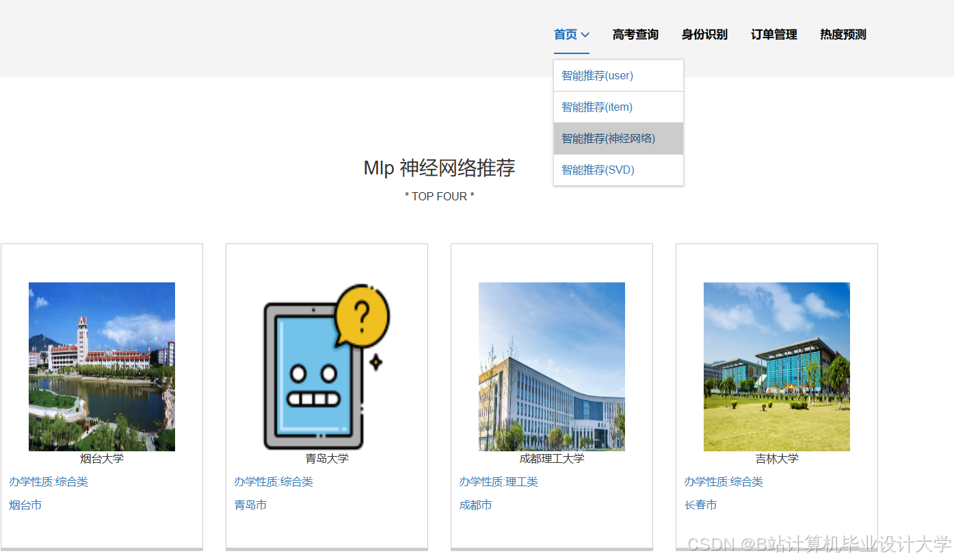Click the 烟台大学 campus photo
The height and width of the screenshot is (560, 954).
[101, 366]
